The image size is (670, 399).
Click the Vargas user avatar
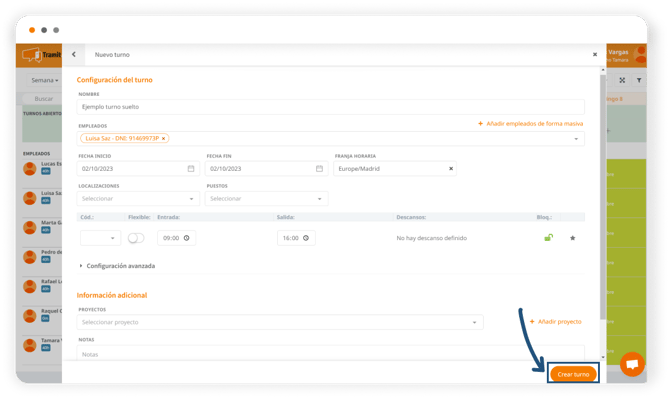[x=640, y=55]
